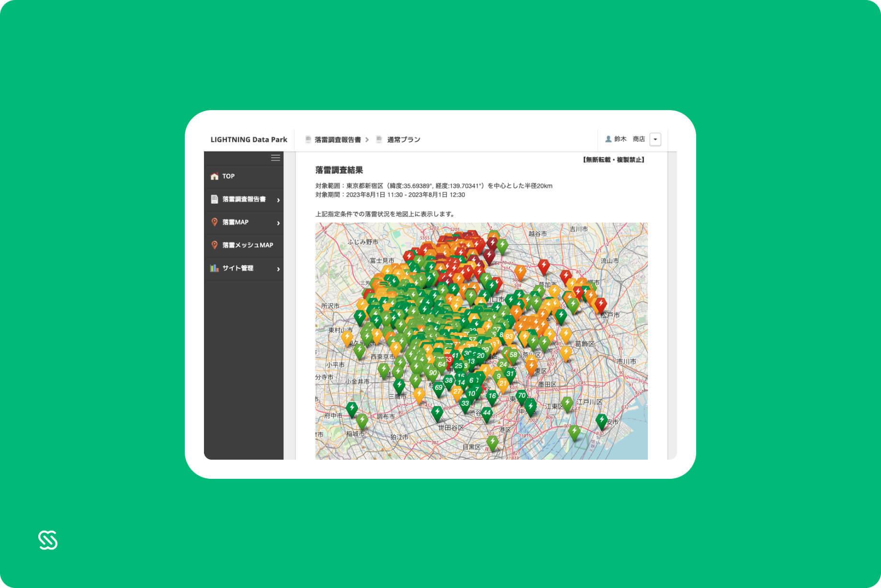
Task: Select the green lightning marker numbered 44
Action: pos(486,413)
